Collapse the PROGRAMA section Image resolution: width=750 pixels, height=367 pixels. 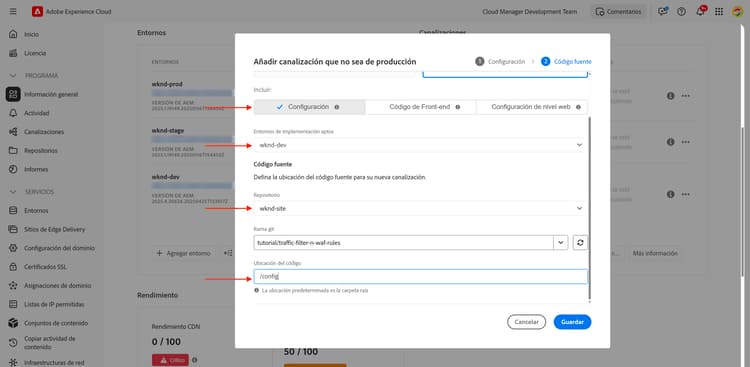tap(13, 76)
